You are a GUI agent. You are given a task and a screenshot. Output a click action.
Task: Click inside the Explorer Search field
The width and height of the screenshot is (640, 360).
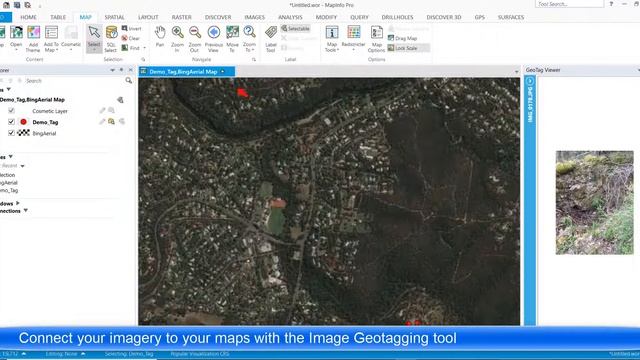click(73, 81)
